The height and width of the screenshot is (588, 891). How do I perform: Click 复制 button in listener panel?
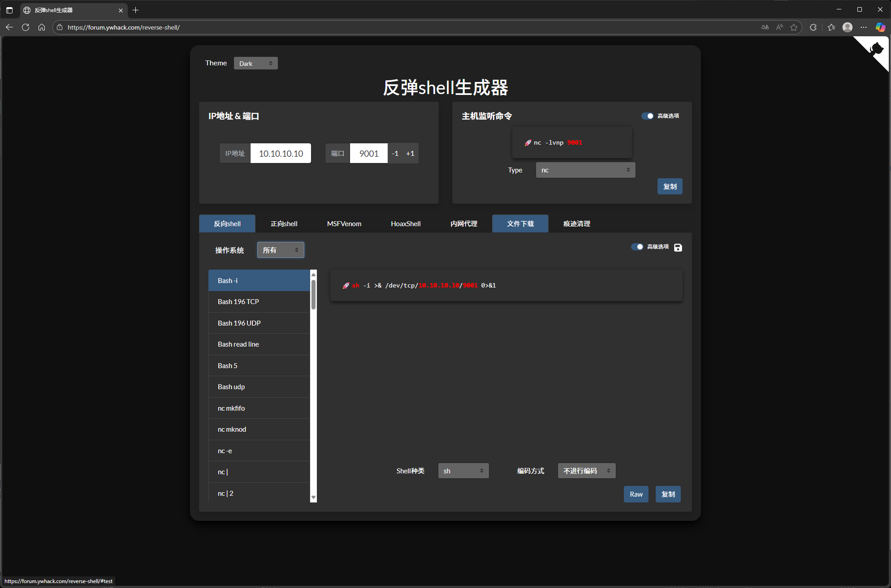pos(670,187)
